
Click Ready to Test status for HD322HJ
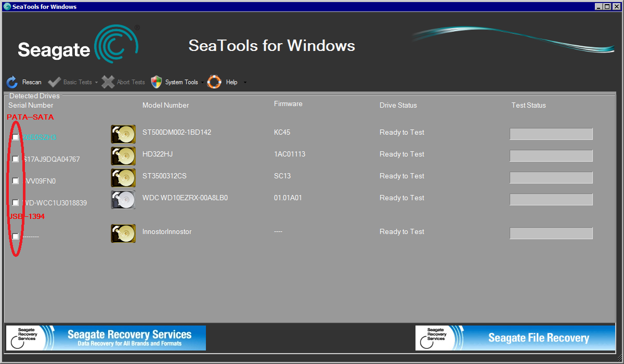coord(402,154)
